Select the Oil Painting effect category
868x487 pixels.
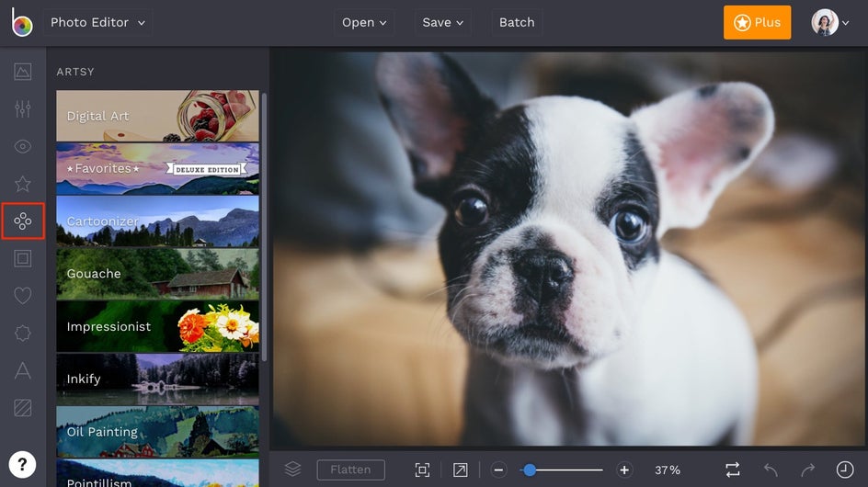[157, 432]
